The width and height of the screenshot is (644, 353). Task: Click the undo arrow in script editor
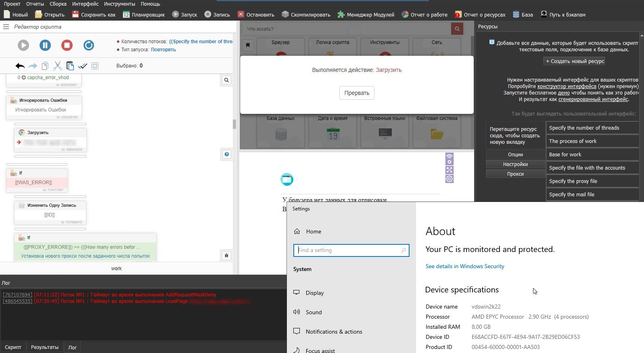click(20, 66)
